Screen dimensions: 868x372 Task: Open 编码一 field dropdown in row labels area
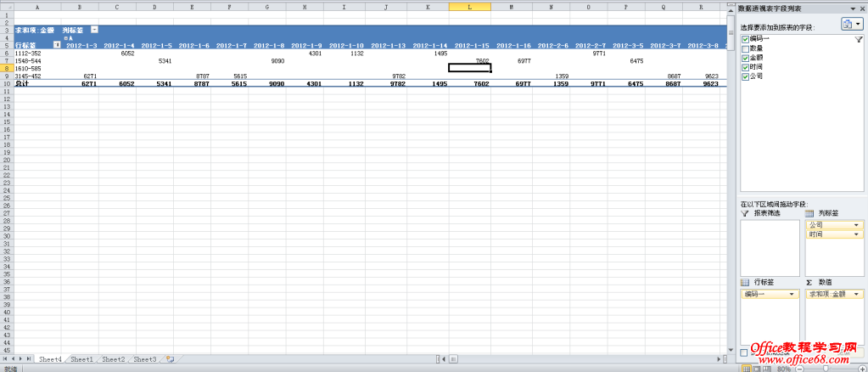coord(792,294)
